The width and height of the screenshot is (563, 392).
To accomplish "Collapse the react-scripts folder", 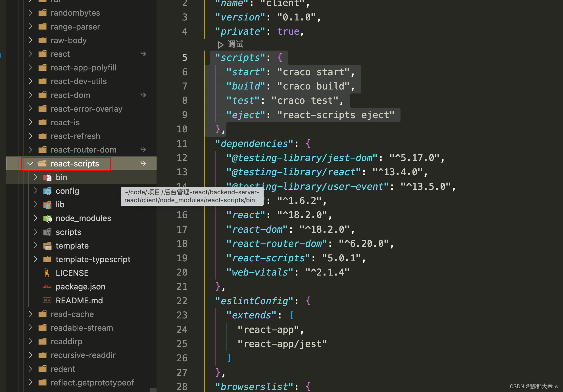I will 30,164.
